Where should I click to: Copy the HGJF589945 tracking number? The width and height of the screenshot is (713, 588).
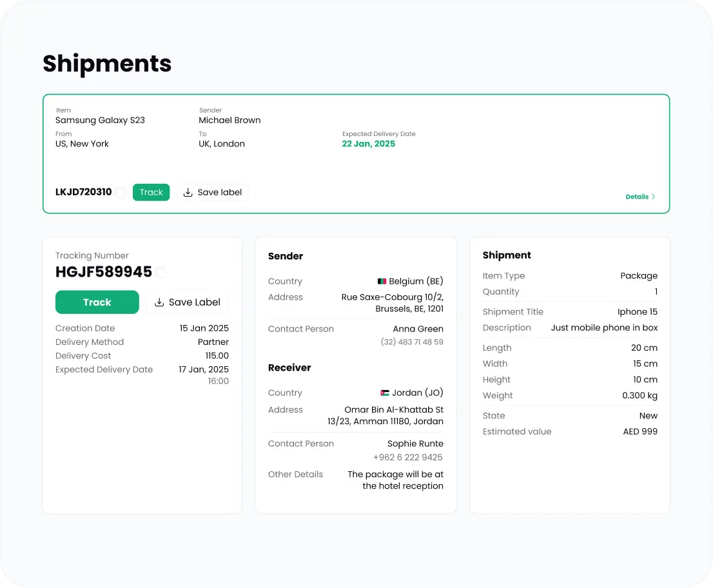[x=161, y=273]
